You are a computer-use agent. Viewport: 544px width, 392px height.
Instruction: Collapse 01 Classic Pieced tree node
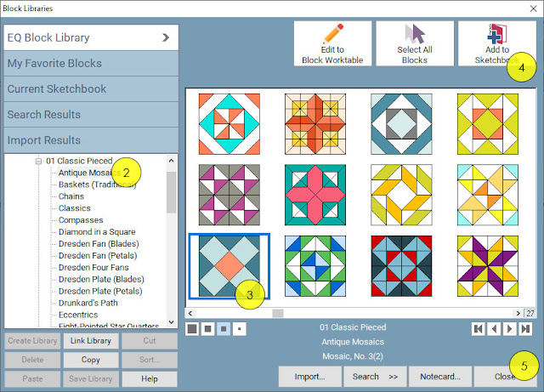pos(38,161)
